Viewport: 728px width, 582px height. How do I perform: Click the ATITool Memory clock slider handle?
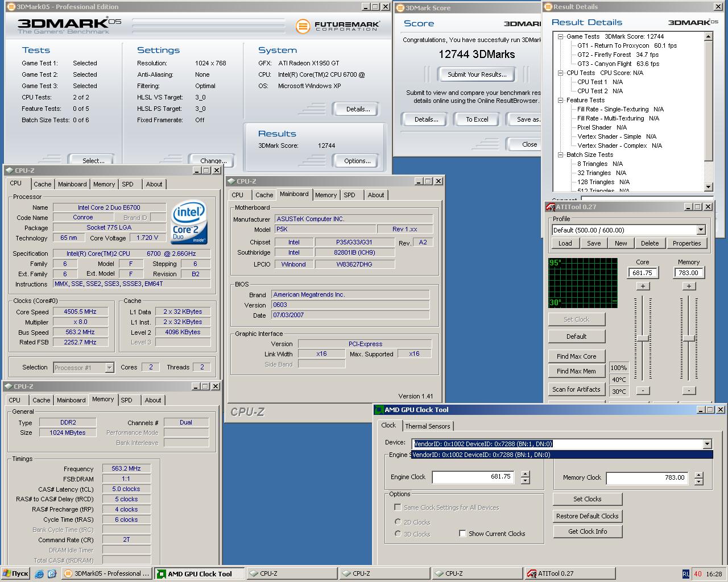[689, 338]
